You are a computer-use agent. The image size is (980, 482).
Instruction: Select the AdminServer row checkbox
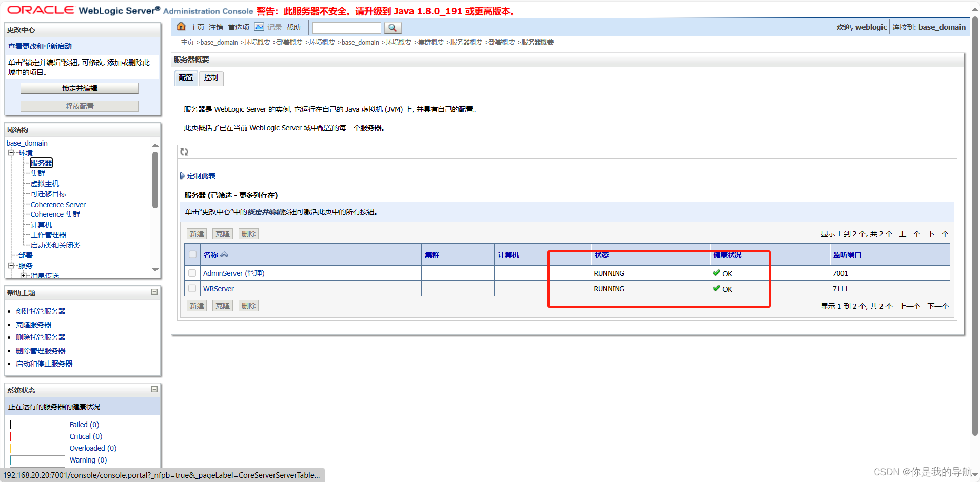[192, 273]
